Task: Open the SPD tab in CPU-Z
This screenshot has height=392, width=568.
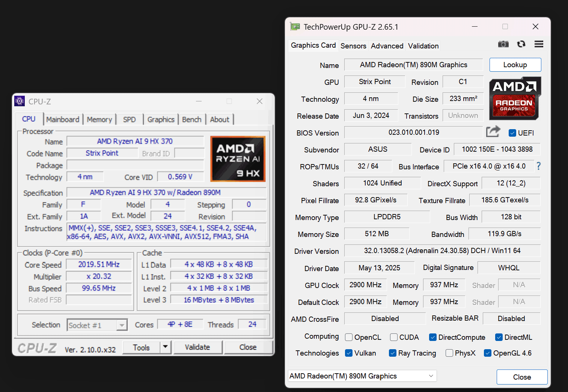Action: pos(130,119)
